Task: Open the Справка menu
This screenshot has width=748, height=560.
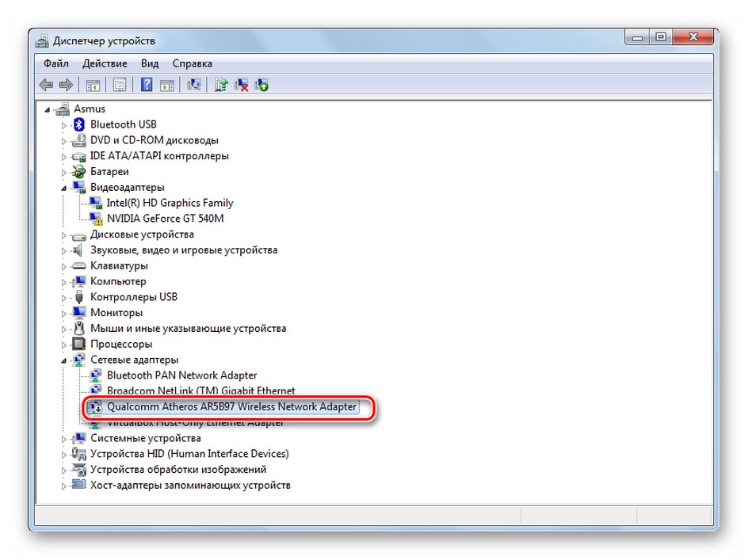Action: (193, 63)
